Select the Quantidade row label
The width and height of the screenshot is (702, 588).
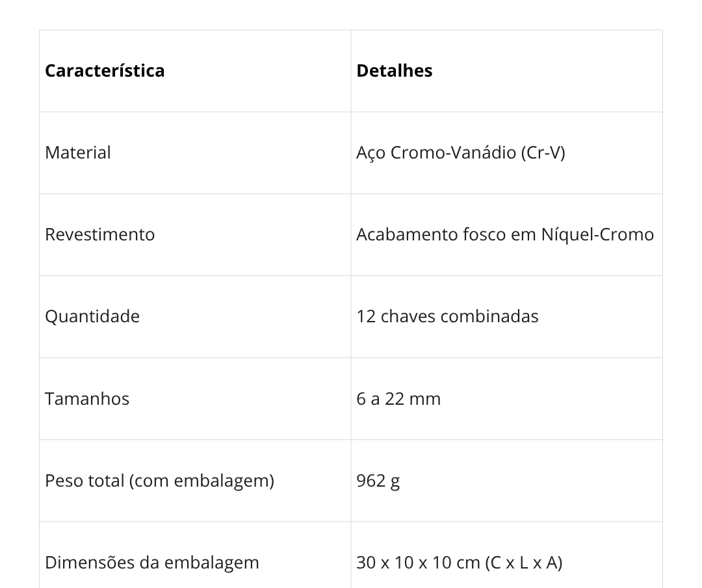pyautogui.click(x=92, y=316)
